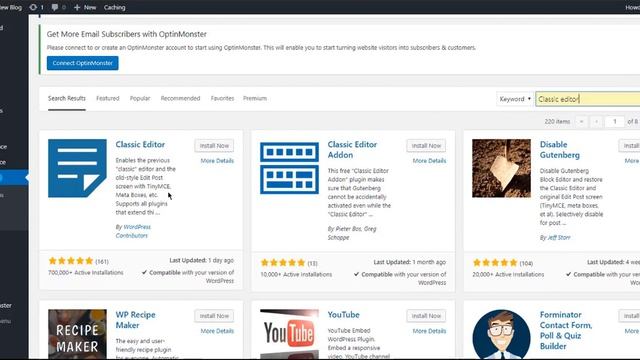Click the plugin search field containing Classic editor

(x=588, y=99)
